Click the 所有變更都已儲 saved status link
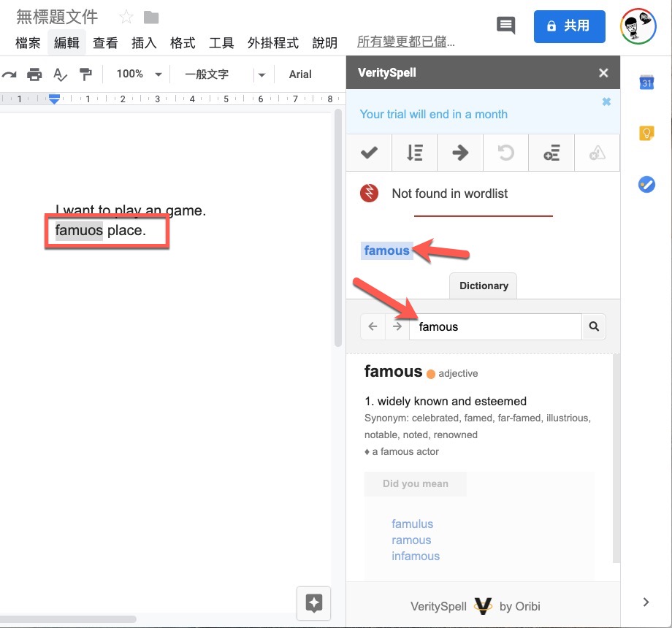This screenshot has width=672, height=628. click(x=405, y=42)
